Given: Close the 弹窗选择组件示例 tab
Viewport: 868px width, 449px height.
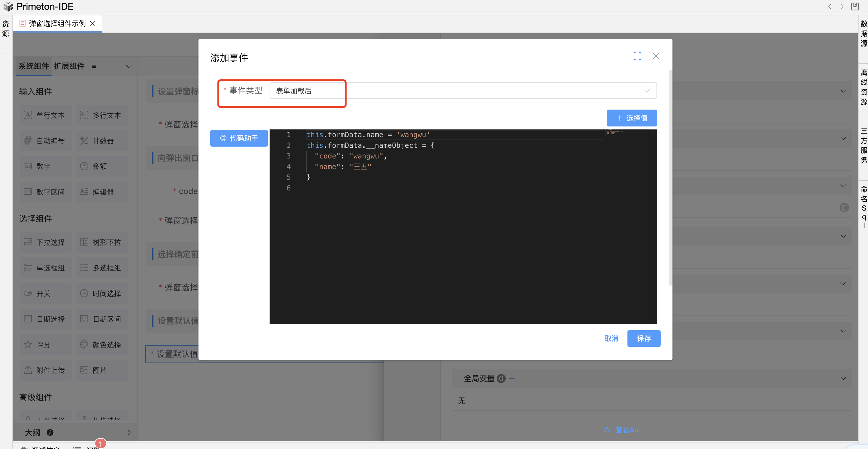Looking at the screenshot, I should (x=93, y=23).
